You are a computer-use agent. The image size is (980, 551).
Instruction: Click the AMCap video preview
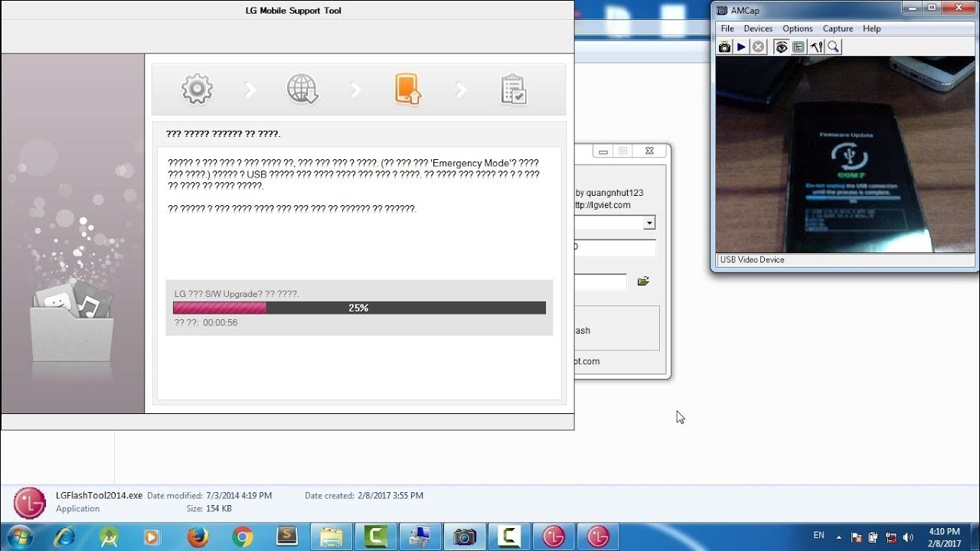coord(845,155)
